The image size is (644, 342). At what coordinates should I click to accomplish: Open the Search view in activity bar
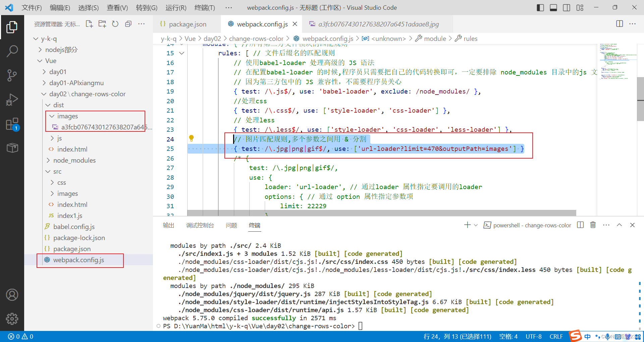pos(12,51)
